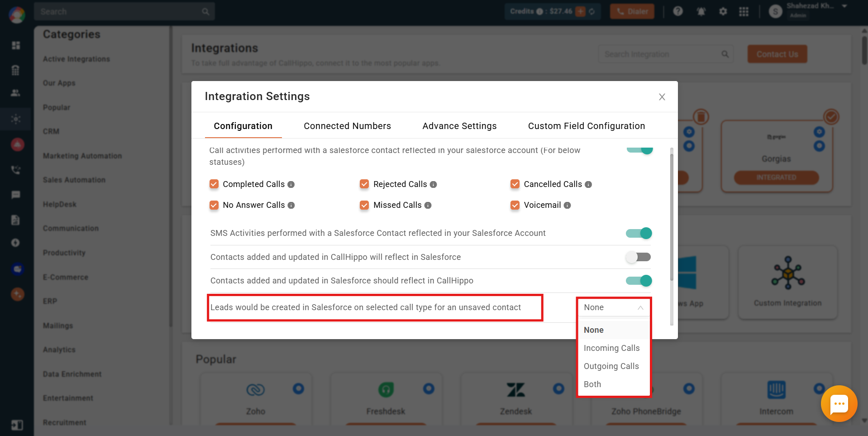Viewport: 868px width, 436px height.
Task: Show info for Voicemail
Action: [x=567, y=205]
